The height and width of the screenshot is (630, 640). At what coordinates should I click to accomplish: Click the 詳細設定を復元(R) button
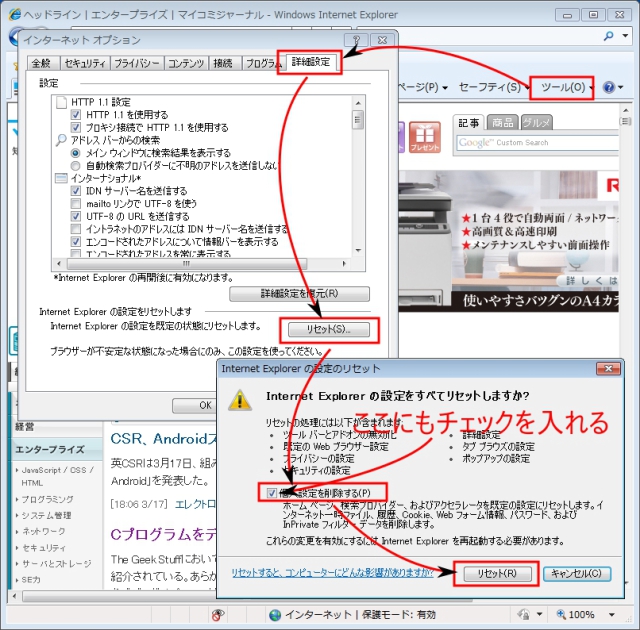(299, 294)
